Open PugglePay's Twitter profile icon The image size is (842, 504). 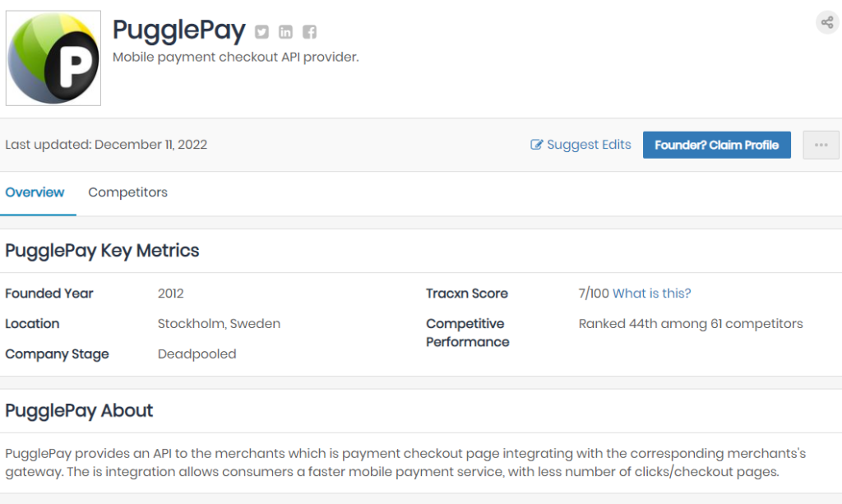point(261,32)
